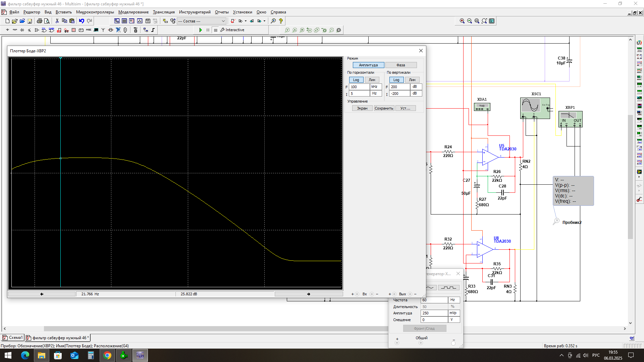Screen dimensions: 644x362
Task: Click the XBP1 Bode plotter instrument
Action: click(571, 119)
